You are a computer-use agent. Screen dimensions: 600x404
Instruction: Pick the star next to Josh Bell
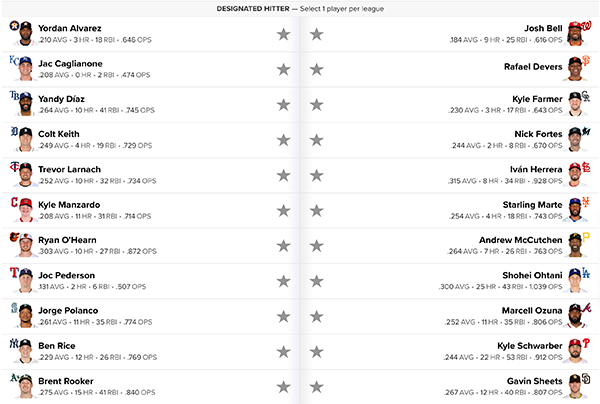(316, 34)
